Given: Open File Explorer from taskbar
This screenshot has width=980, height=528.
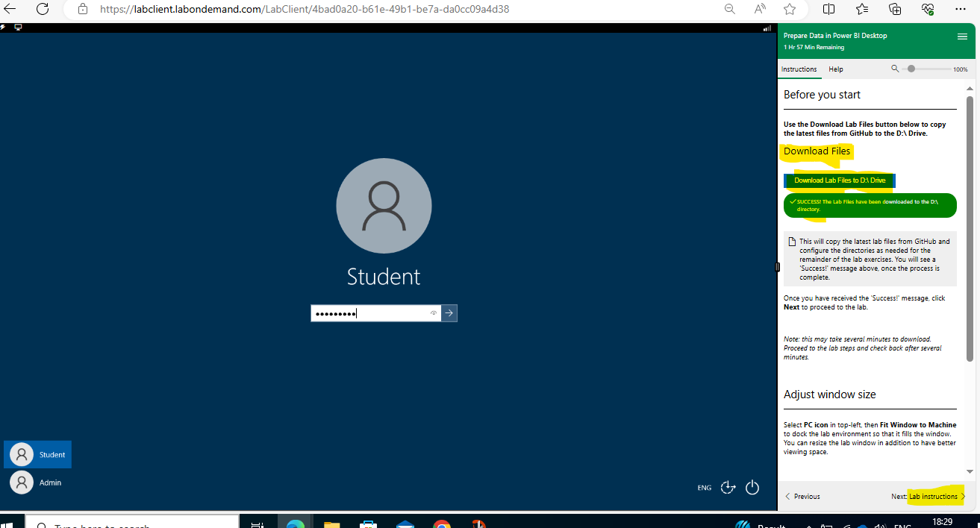Looking at the screenshot, I should (x=331, y=524).
